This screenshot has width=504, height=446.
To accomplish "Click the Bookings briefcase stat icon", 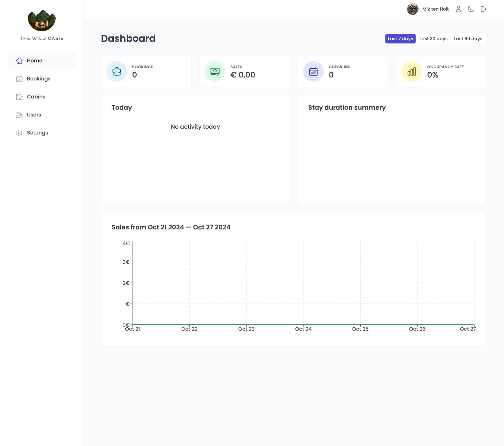I will [117, 71].
